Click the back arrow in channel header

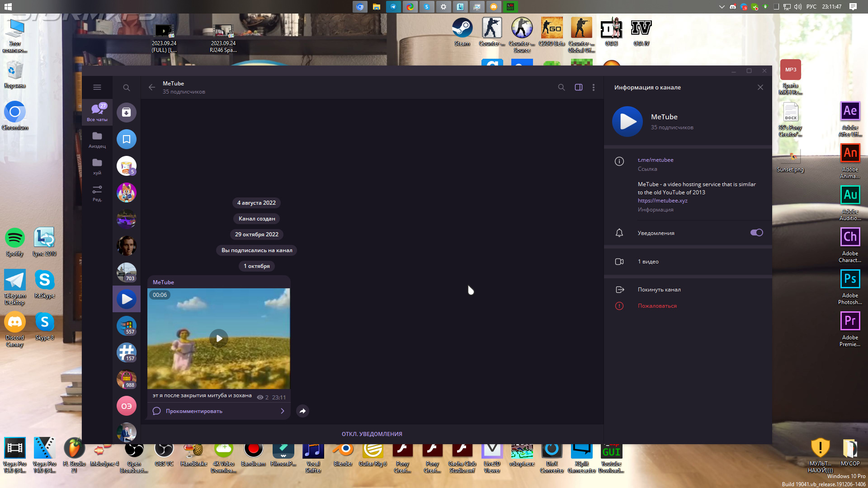[x=152, y=87]
